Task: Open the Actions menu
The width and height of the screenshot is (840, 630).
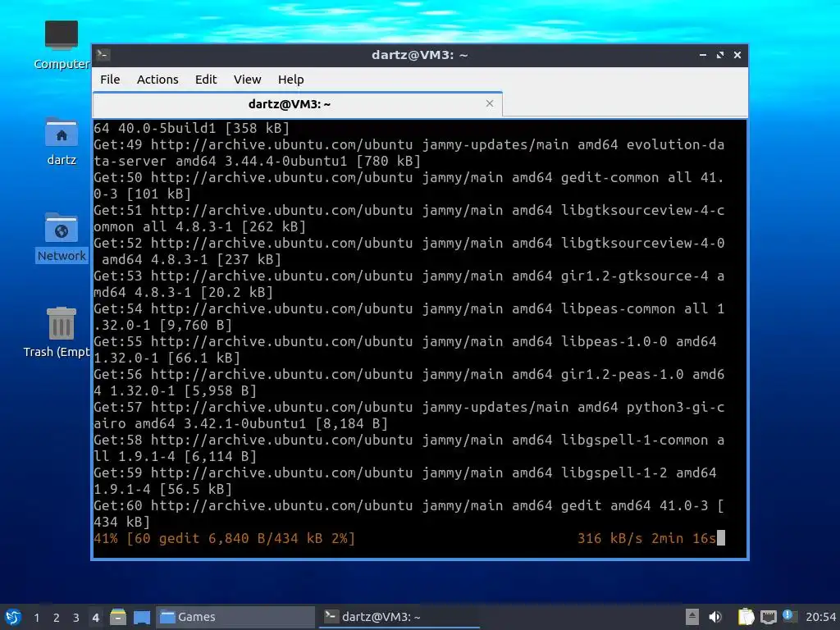Action: click(x=157, y=80)
